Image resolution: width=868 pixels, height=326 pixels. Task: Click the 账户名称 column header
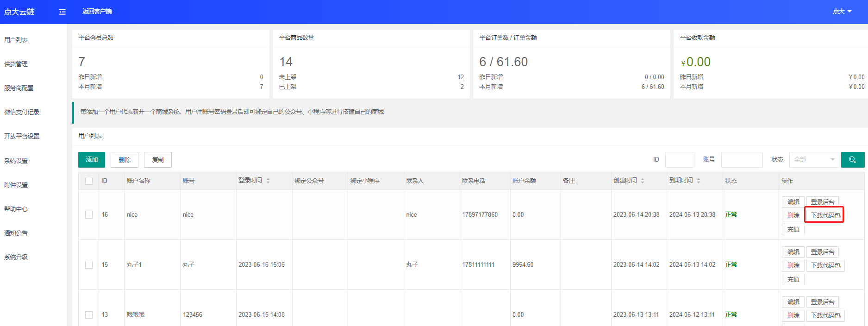[139, 181]
